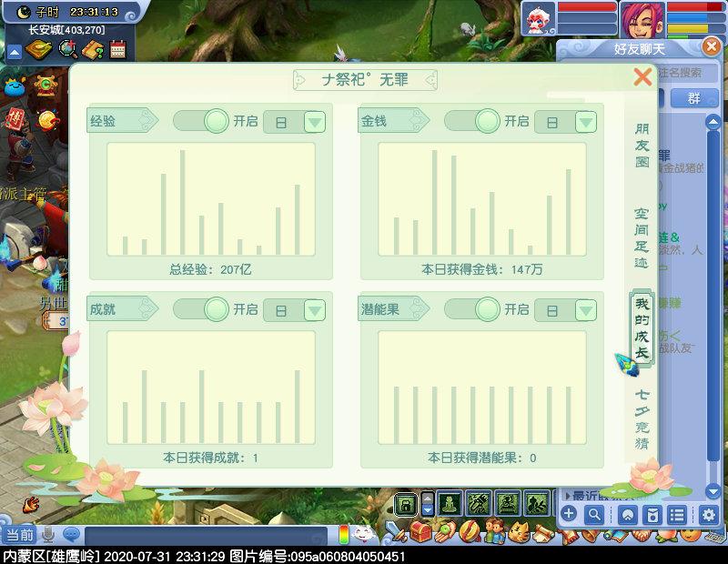728x564 pixels.
Task: Click the microphone voice icon
Action: [48, 535]
